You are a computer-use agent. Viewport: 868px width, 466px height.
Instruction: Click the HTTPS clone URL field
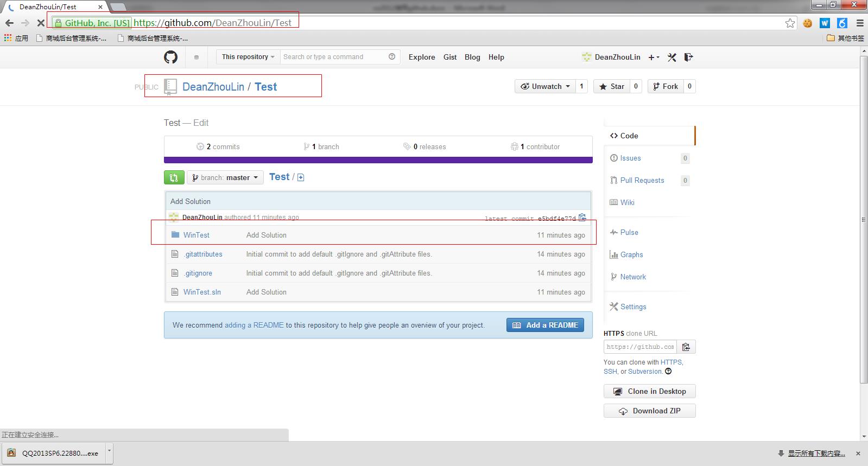pyautogui.click(x=640, y=347)
